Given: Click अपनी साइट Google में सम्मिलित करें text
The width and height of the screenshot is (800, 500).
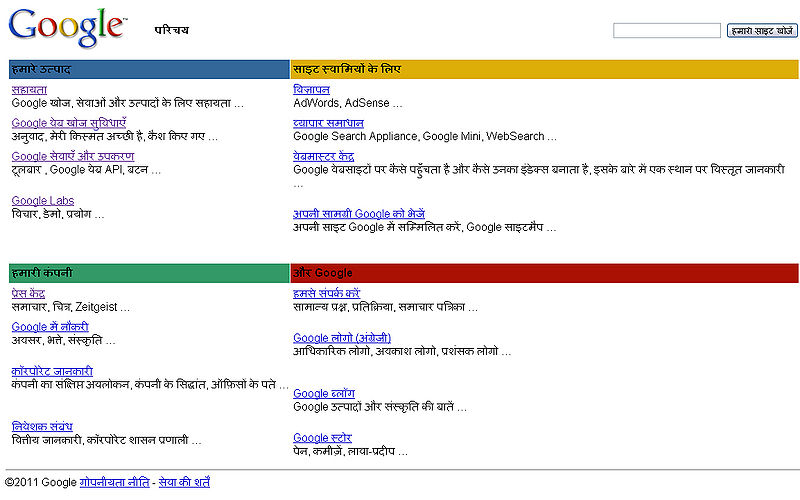Looking at the screenshot, I should 424,227.
